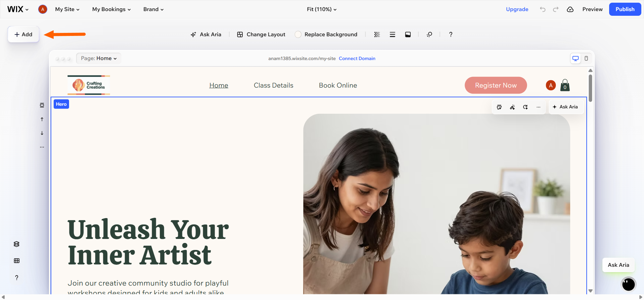Click the Replace Background color circle
This screenshot has width=644, height=300.
298,35
